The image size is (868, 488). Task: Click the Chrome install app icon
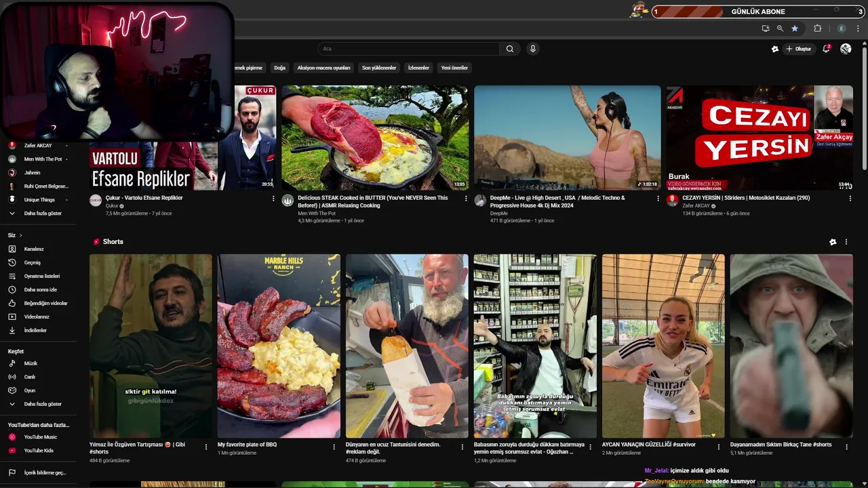pyautogui.click(x=766, y=28)
